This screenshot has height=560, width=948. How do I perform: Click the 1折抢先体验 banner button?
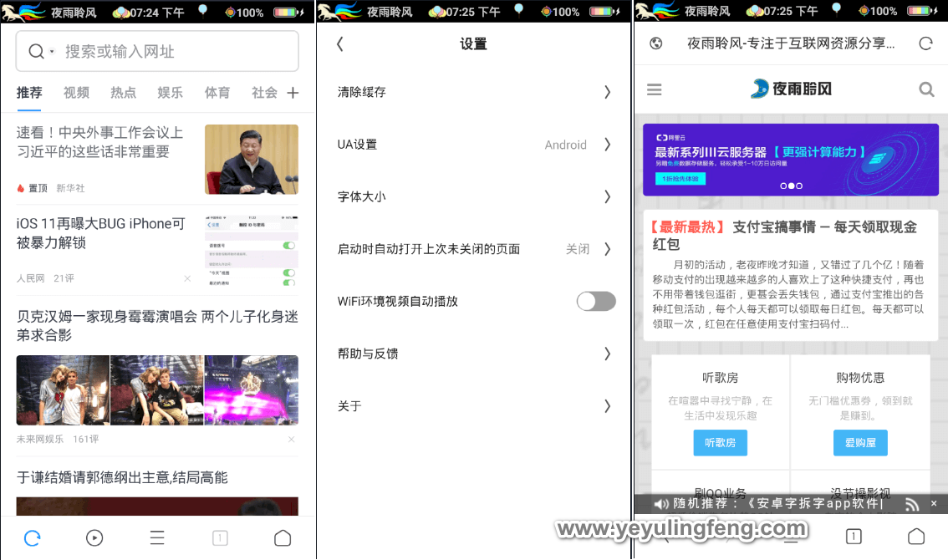[680, 179]
